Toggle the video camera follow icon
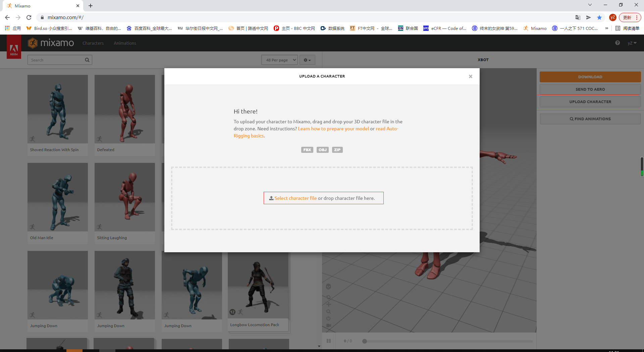644x352 pixels. (x=328, y=325)
